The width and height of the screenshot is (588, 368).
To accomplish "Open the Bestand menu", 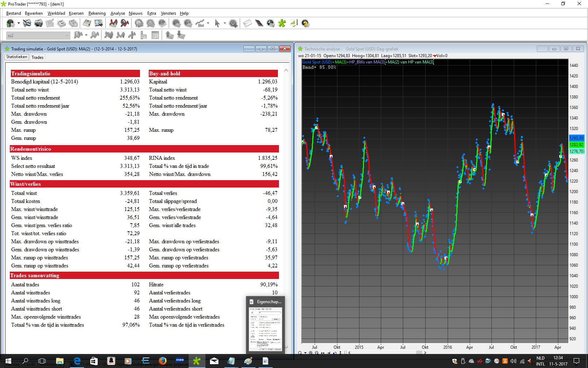I will [x=14, y=13].
